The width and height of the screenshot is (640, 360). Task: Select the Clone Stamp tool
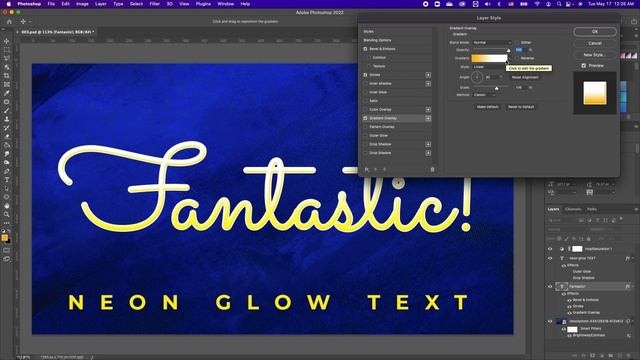tap(7, 119)
